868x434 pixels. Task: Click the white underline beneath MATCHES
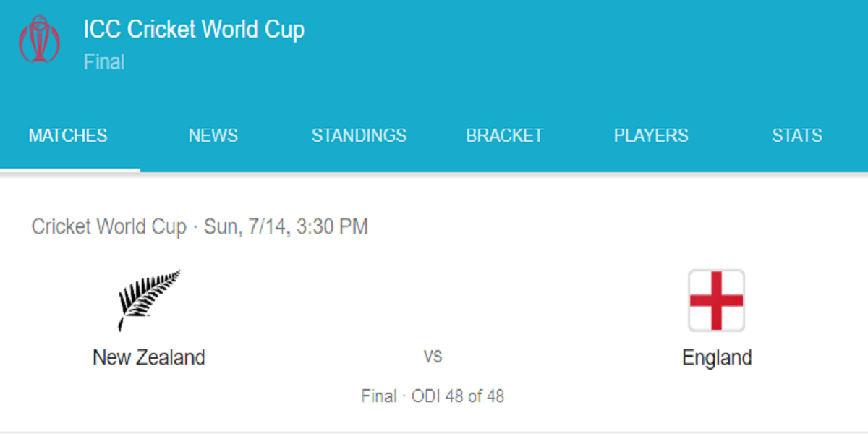(70, 170)
